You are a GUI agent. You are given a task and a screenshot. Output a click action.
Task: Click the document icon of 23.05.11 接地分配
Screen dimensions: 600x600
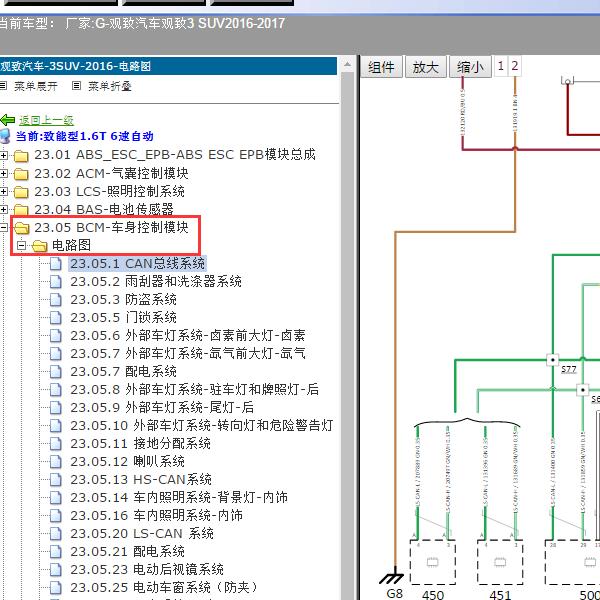tap(56, 443)
